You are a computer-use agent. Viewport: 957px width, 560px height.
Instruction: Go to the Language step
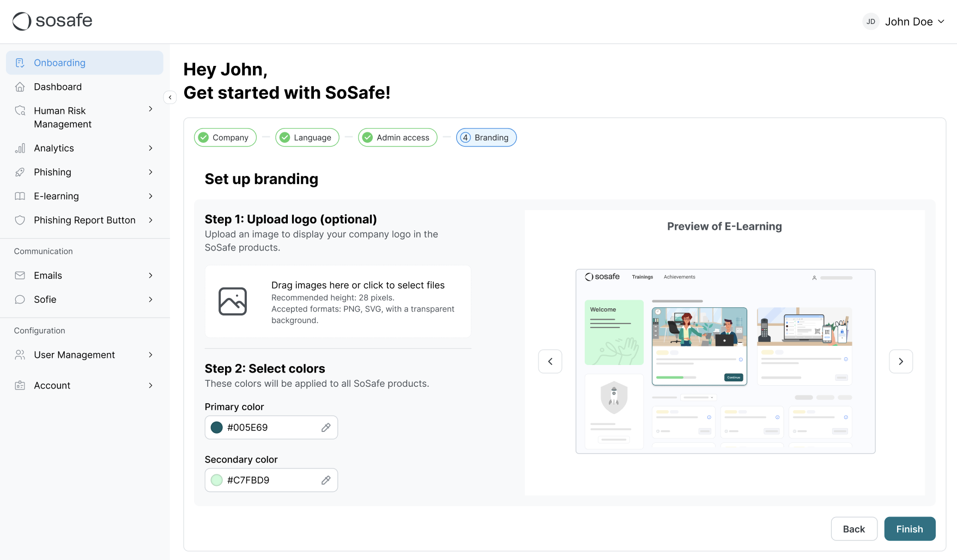(307, 138)
